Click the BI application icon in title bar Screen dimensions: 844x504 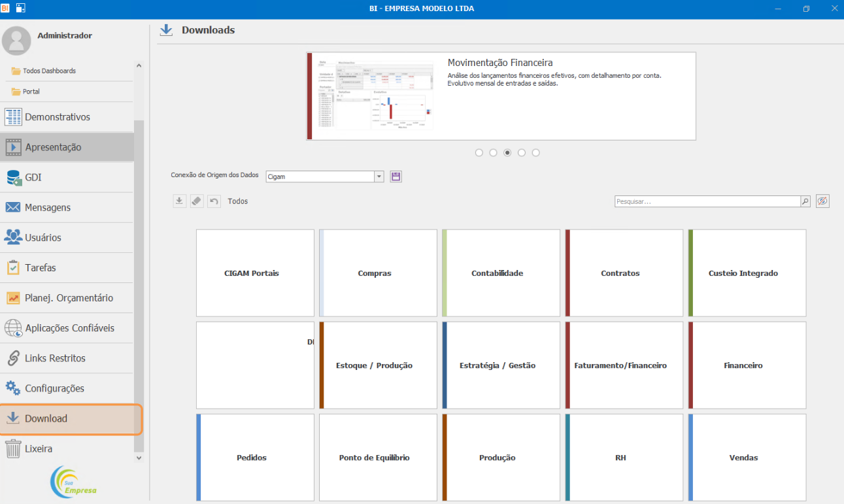5,8
